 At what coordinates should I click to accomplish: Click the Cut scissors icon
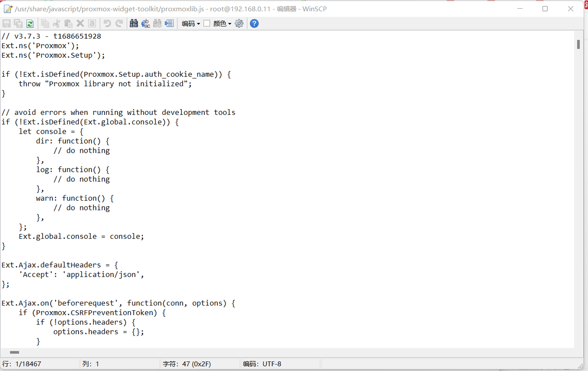[x=56, y=23]
